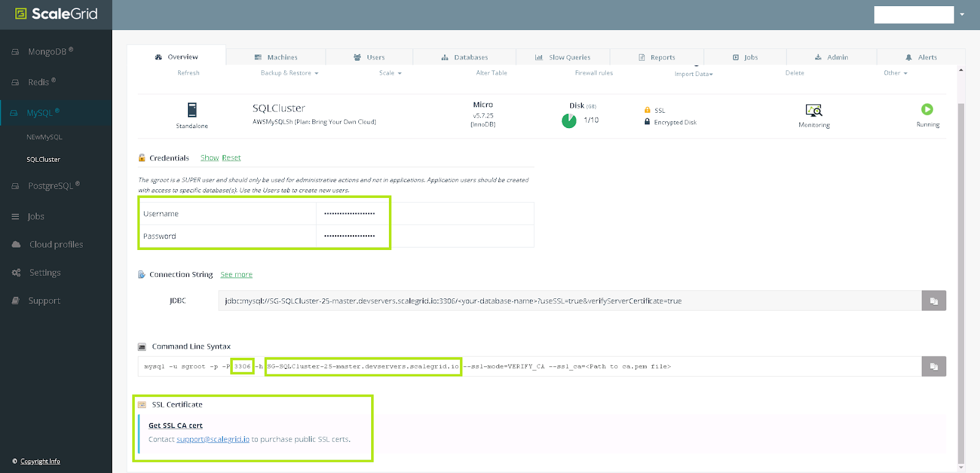Viewport: 980px width, 473px height.
Task: Expand the Backup & Restore dropdown
Action: [289, 73]
